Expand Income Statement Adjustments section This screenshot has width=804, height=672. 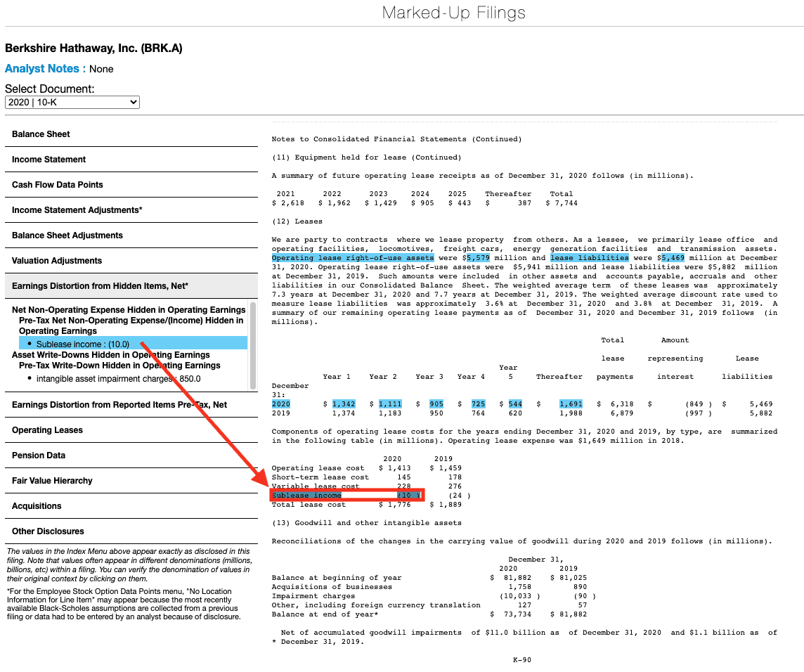(x=131, y=209)
